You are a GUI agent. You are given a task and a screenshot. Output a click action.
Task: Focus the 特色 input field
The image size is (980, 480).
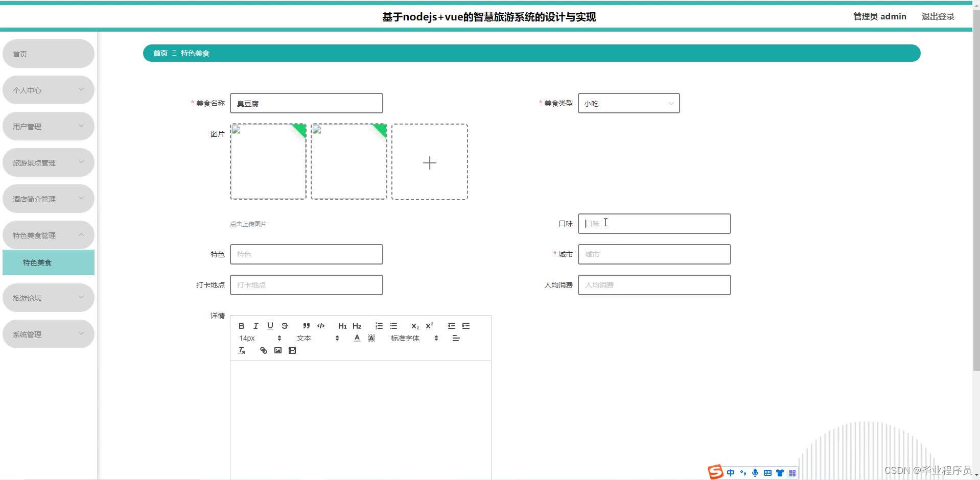click(307, 254)
